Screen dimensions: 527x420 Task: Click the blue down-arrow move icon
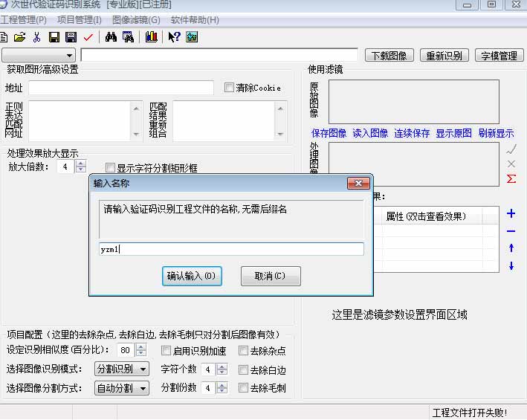[x=511, y=266]
